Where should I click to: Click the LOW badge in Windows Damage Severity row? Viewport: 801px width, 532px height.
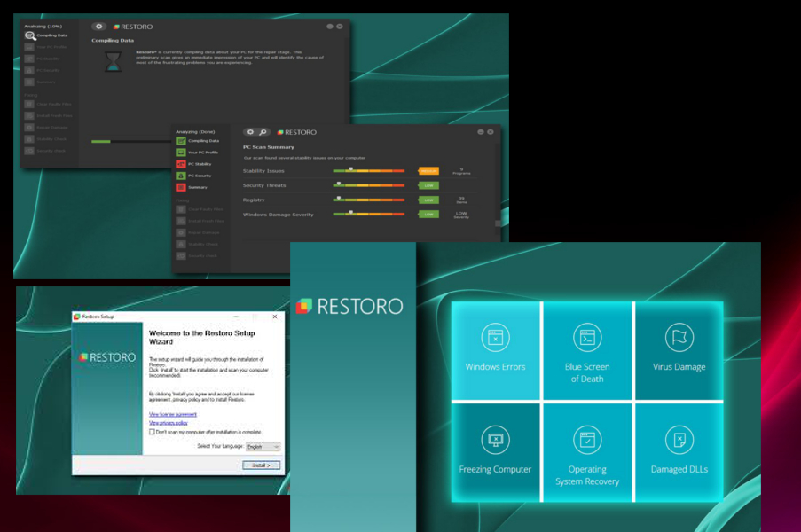pyautogui.click(x=428, y=215)
